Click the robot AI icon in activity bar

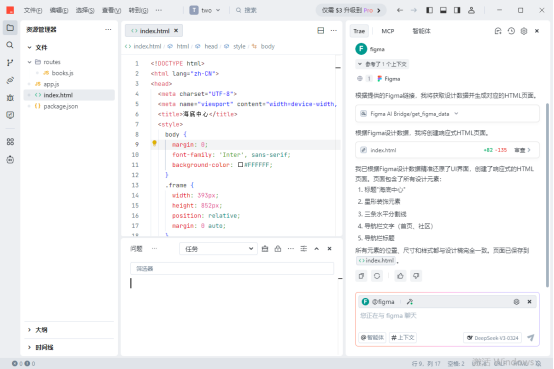[x=10, y=160]
